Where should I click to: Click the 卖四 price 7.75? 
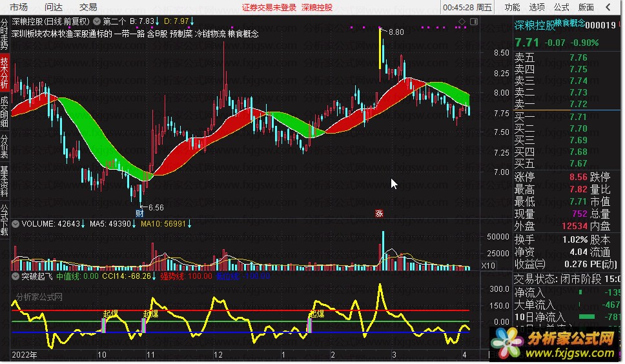coord(579,69)
